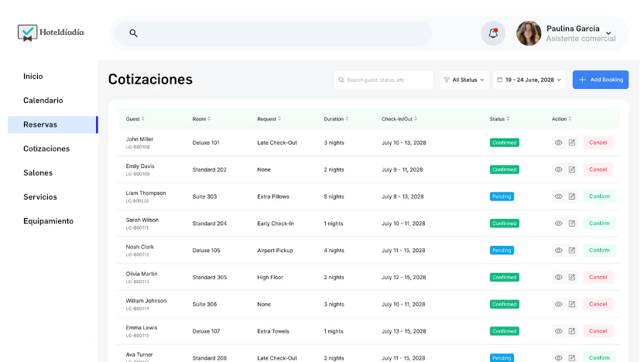Click edit icon on Noah Clark's row

572,250
